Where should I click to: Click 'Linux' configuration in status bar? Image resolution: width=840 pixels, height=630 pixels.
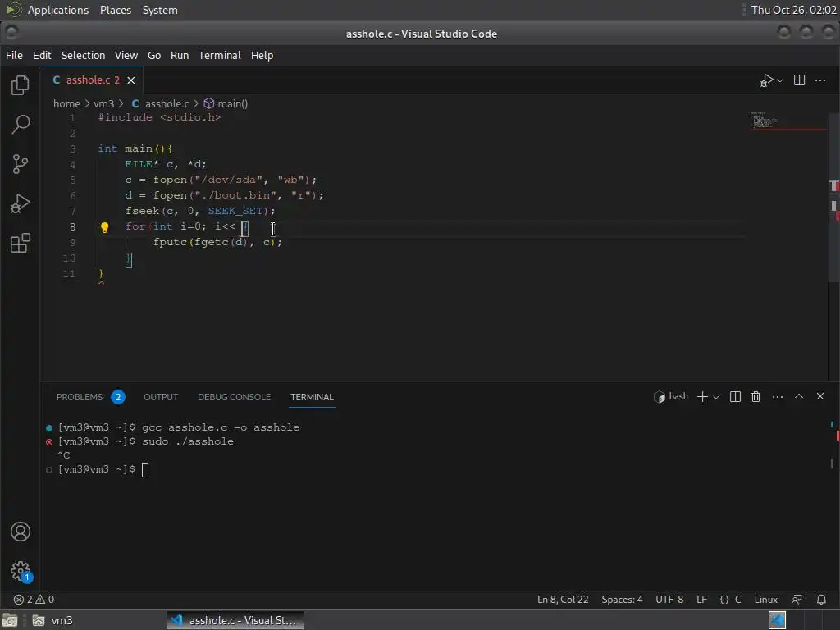click(x=765, y=600)
